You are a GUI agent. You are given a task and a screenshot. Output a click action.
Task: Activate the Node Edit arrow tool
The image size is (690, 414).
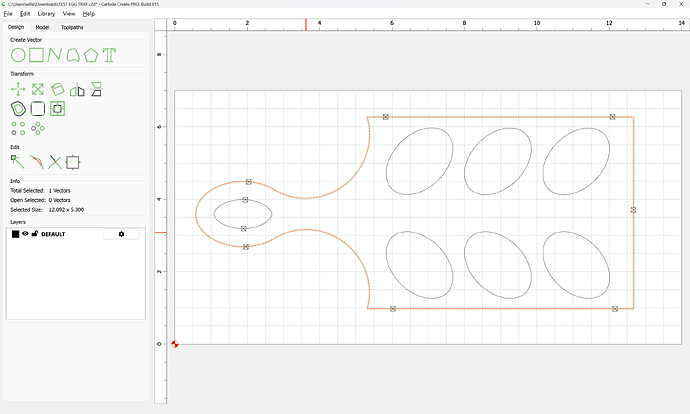[18, 162]
